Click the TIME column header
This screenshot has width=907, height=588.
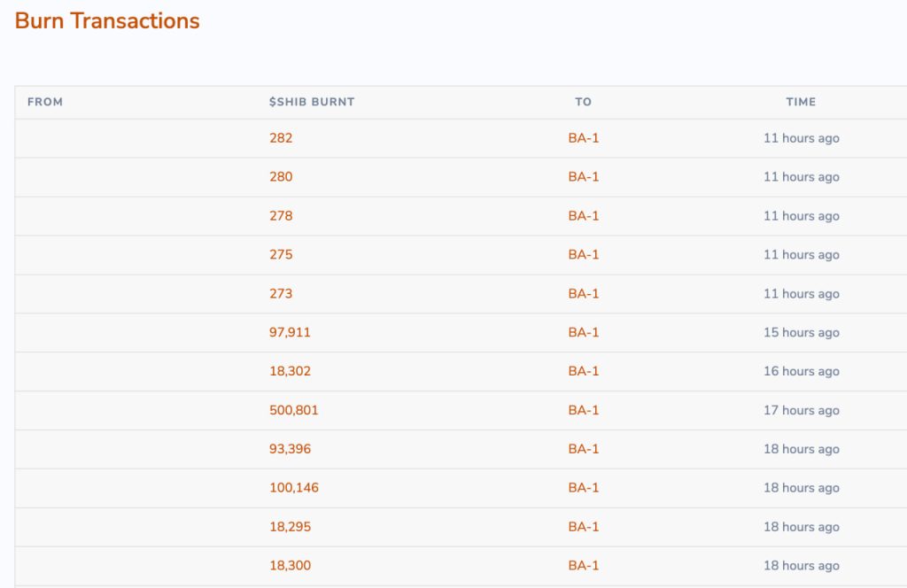click(801, 102)
